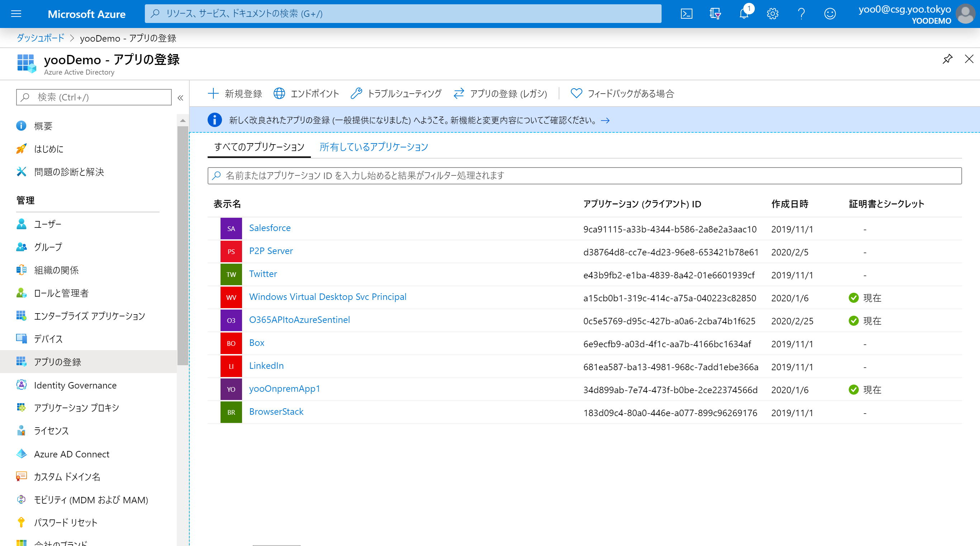Open the portal hamburger menu
The height and width of the screenshot is (546, 980).
click(x=16, y=14)
